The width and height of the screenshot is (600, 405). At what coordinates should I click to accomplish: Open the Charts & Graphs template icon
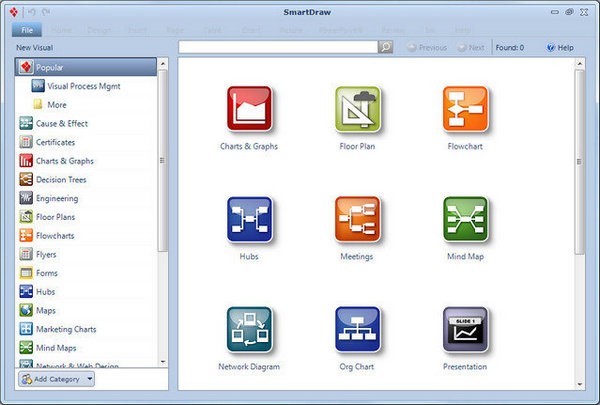249,109
